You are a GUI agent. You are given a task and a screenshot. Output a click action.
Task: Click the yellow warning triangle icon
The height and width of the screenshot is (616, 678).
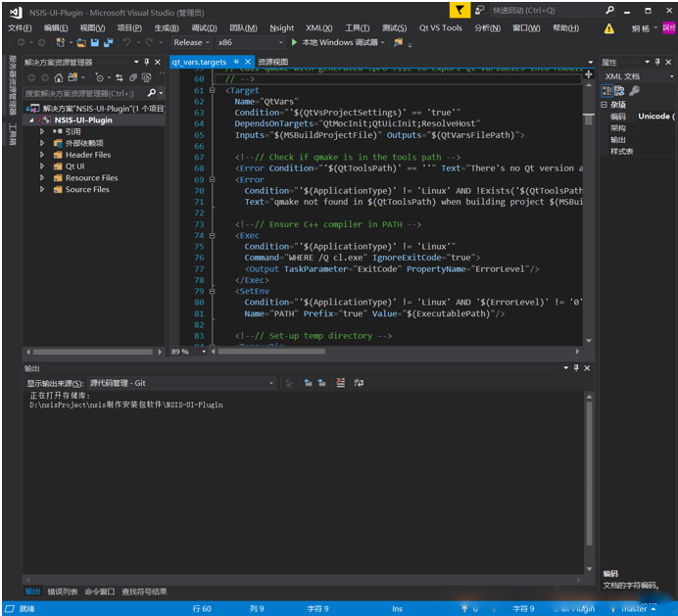pyautogui.click(x=608, y=28)
